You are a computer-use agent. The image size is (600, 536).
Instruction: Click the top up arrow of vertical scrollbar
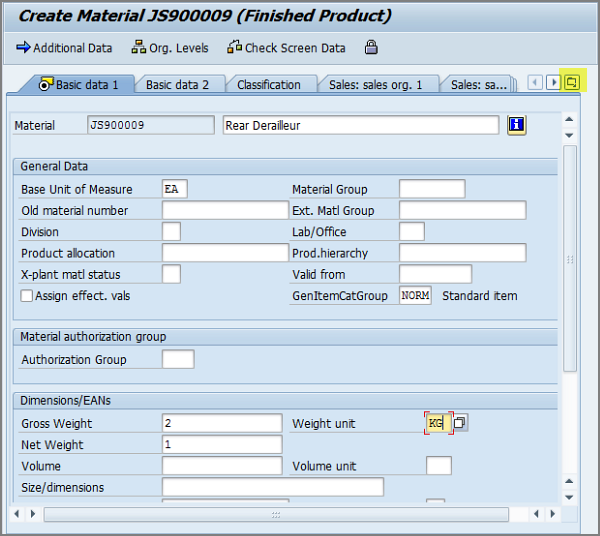click(x=569, y=119)
